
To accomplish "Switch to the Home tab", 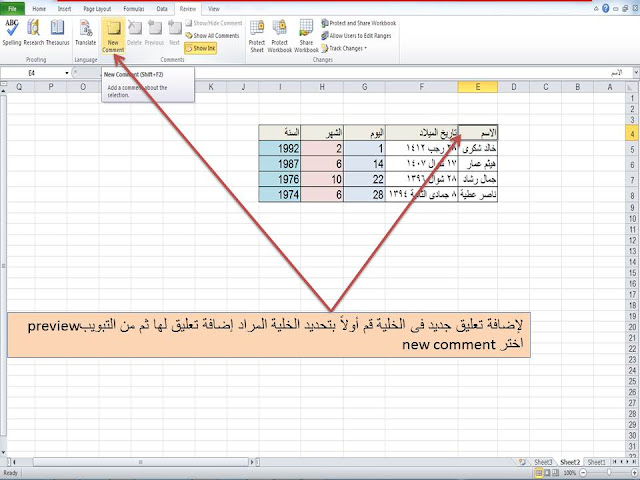I will coord(39,8).
